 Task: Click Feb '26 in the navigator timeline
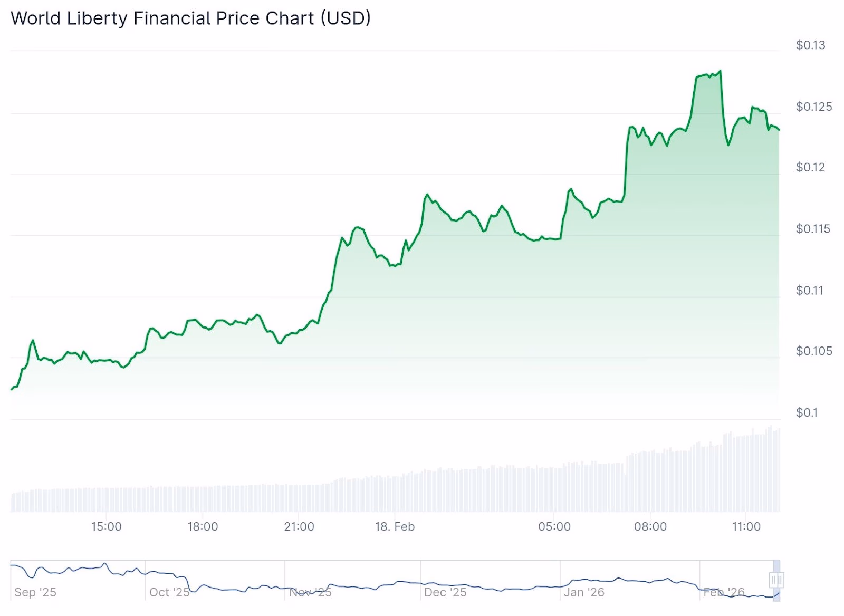pos(724,592)
